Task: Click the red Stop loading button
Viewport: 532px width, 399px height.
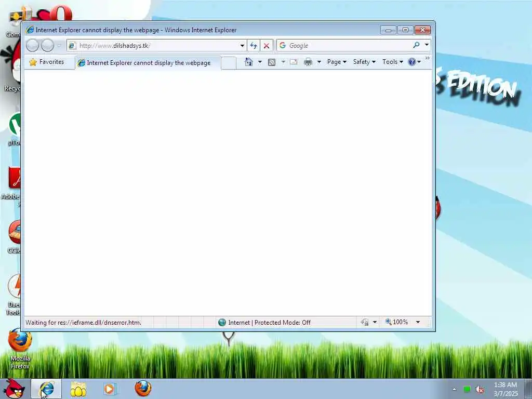Action: point(267,46)
